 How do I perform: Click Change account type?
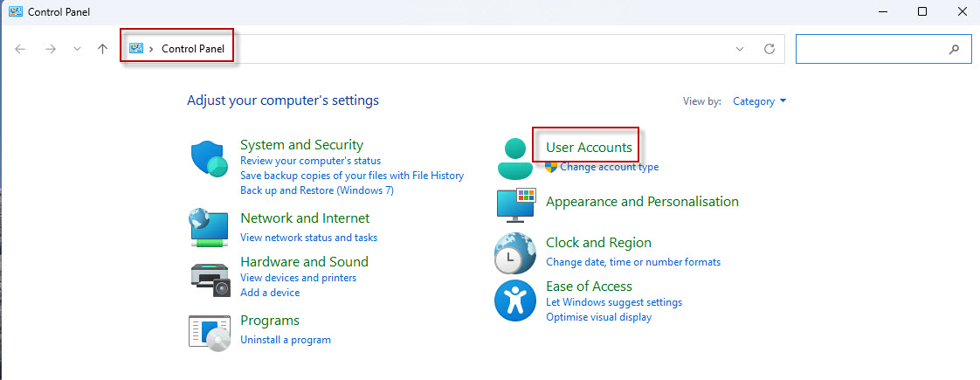click(x=610, y=167)
